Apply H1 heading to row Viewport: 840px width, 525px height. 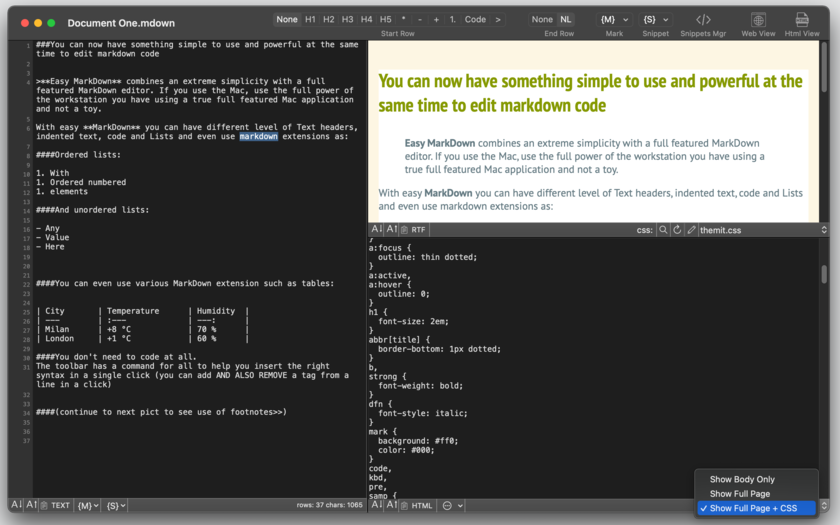[310, 19]
